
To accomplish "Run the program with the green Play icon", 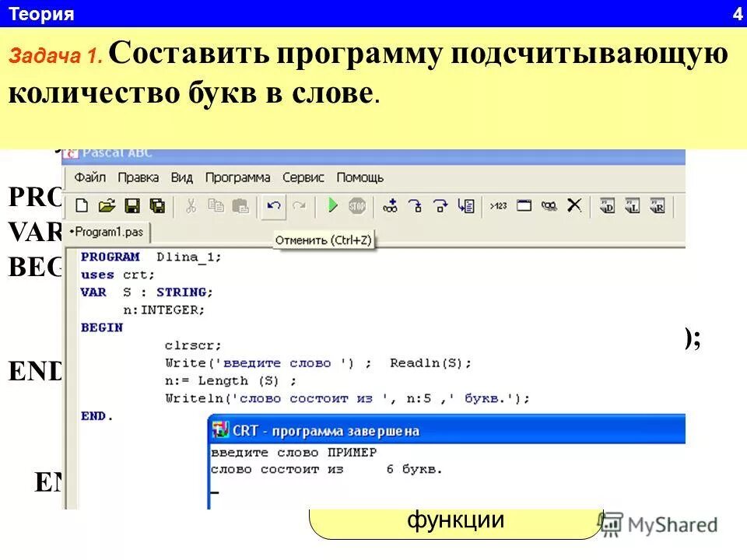I will tap(333, 205).
